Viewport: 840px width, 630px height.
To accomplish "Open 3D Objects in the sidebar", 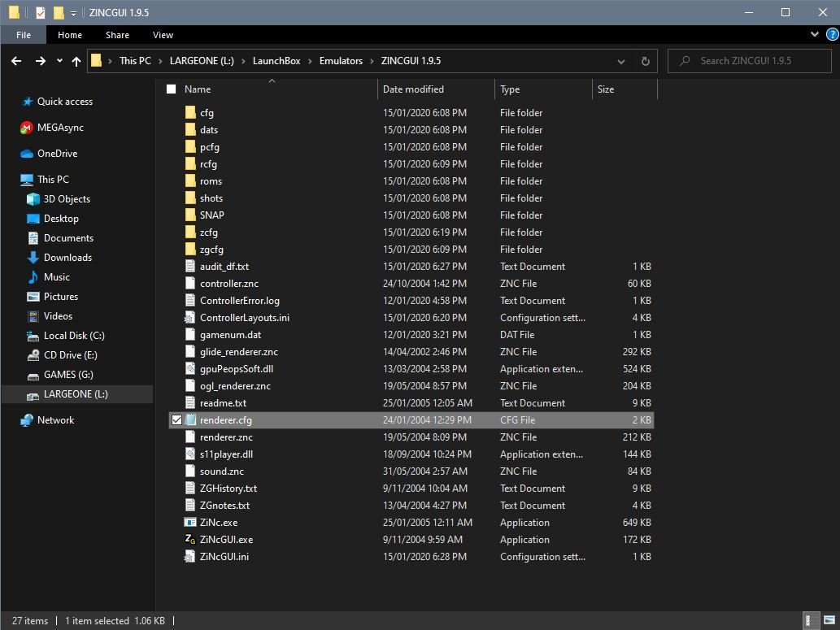I will pyautogui.click(x=59, y=198).
